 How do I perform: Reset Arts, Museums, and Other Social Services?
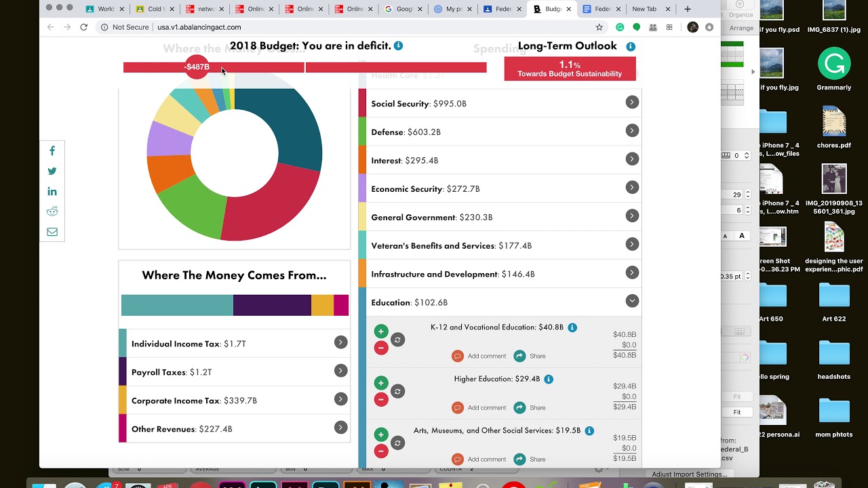tap(398, 443)
